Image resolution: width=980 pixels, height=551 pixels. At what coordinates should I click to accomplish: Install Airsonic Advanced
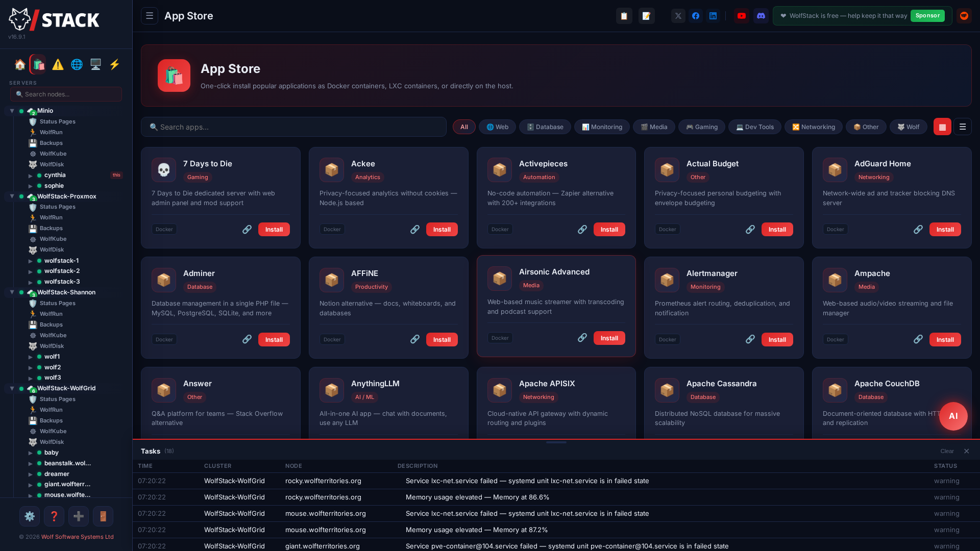point(609,338)
